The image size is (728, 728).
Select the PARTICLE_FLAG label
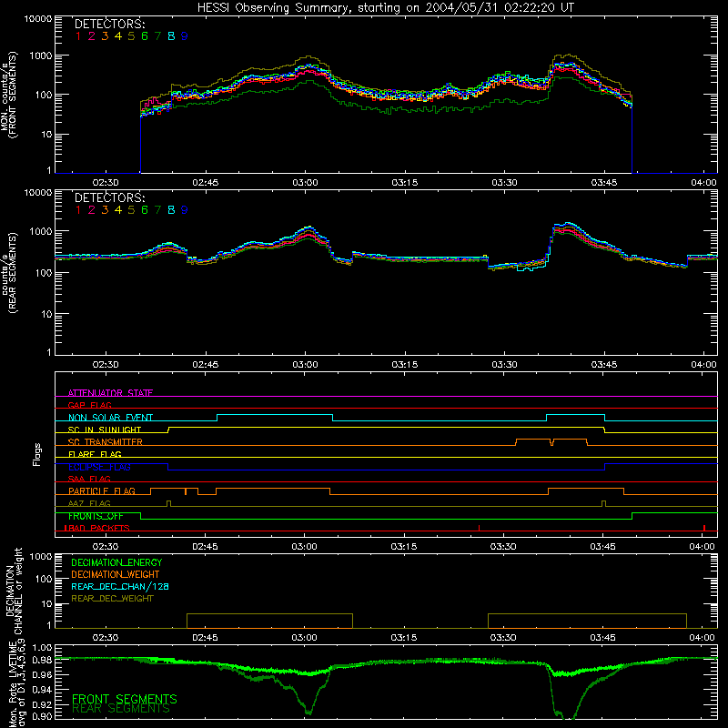click(102, 490)
